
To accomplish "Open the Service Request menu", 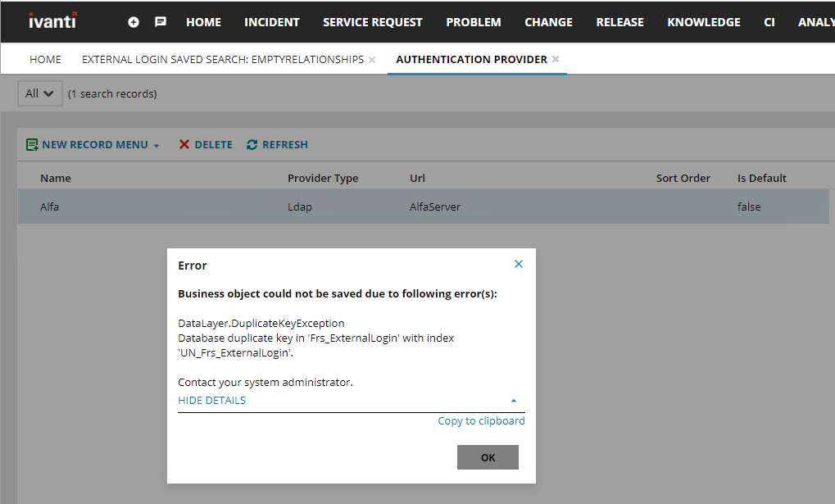I will pyautogui.click(x=373, y=22).
